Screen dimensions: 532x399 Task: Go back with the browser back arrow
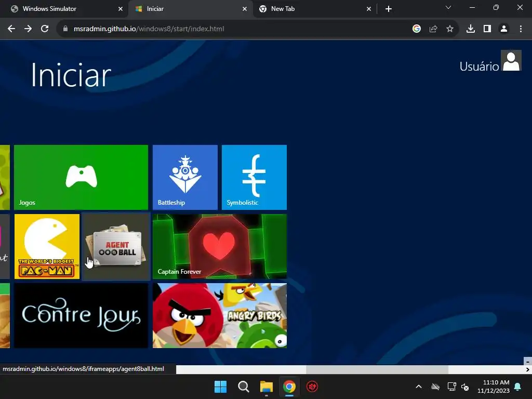tap(11, 29)
